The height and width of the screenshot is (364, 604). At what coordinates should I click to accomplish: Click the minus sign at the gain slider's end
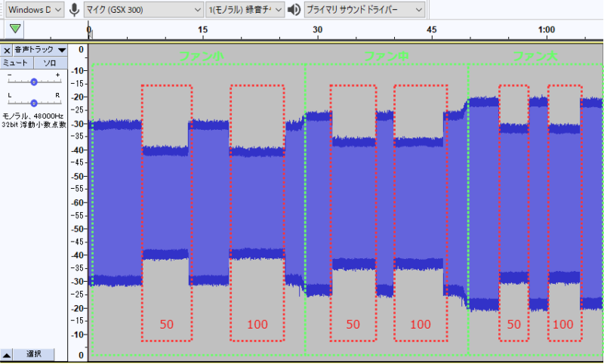10,75
